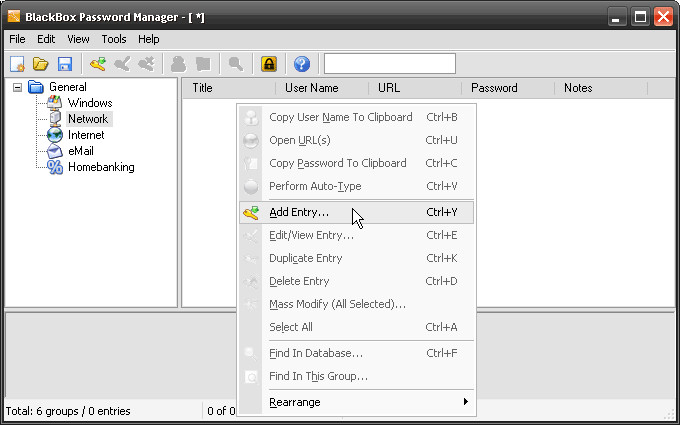
Task: Select the Internet group with globe icon
Action: [x=85, y=135]
